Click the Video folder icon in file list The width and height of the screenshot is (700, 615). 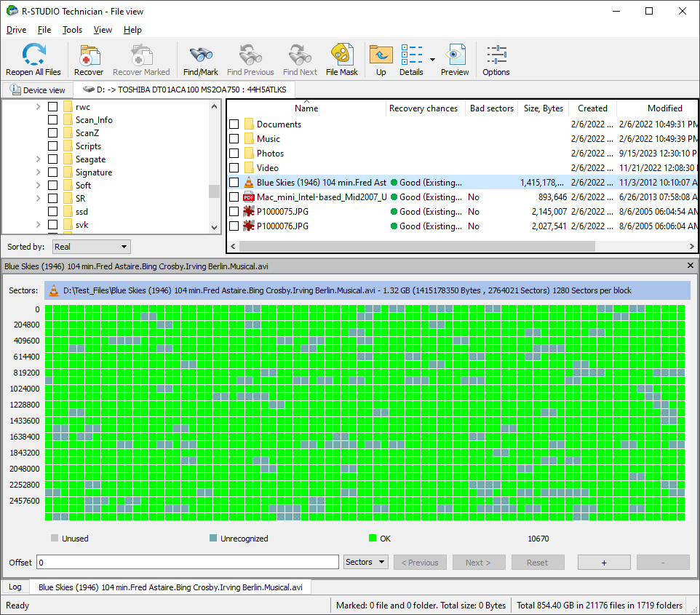pyautogui.click(x=249, y=168)
